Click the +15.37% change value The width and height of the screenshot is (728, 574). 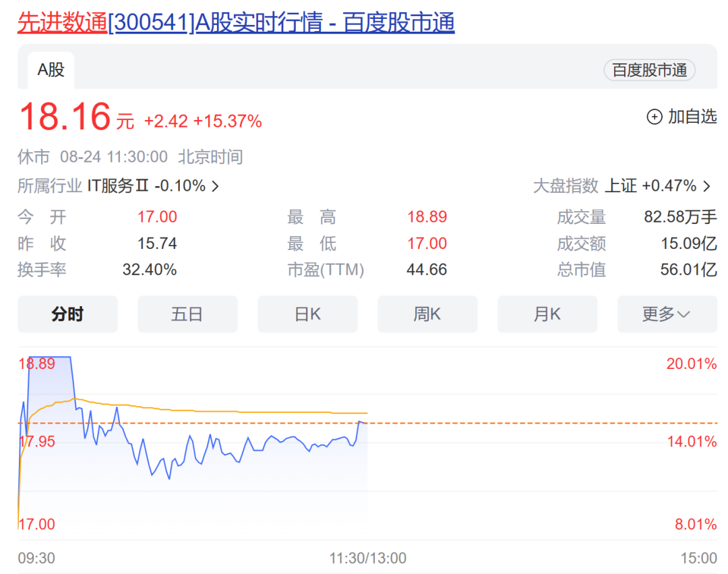point(228,121)
